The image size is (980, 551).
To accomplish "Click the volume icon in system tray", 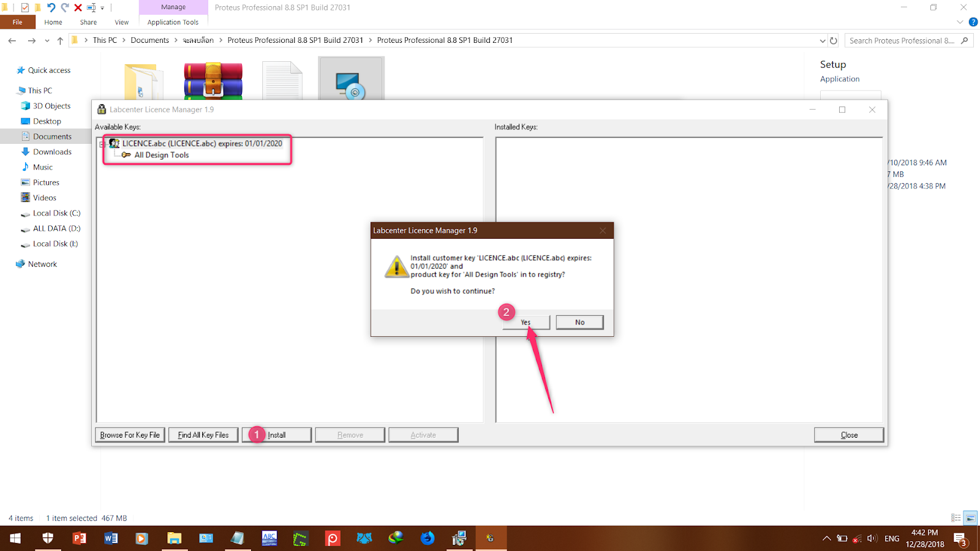I will [x=872, y=538].
